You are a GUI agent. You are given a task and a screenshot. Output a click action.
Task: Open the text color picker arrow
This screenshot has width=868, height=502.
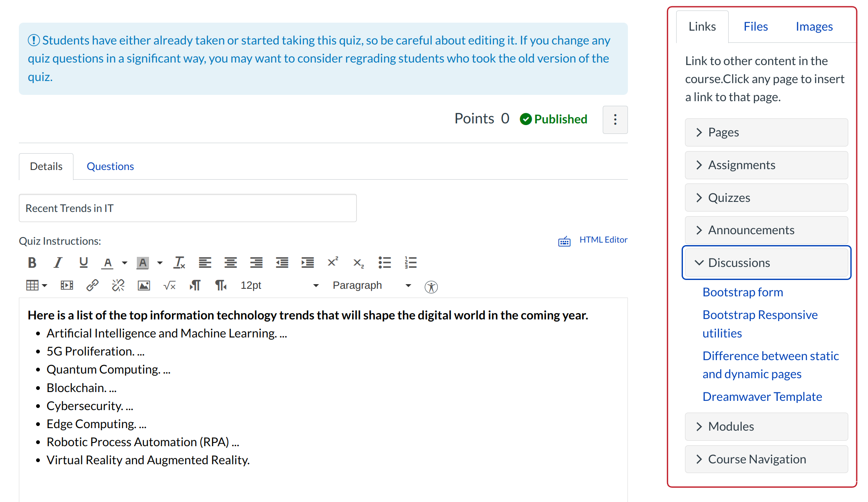124,263
